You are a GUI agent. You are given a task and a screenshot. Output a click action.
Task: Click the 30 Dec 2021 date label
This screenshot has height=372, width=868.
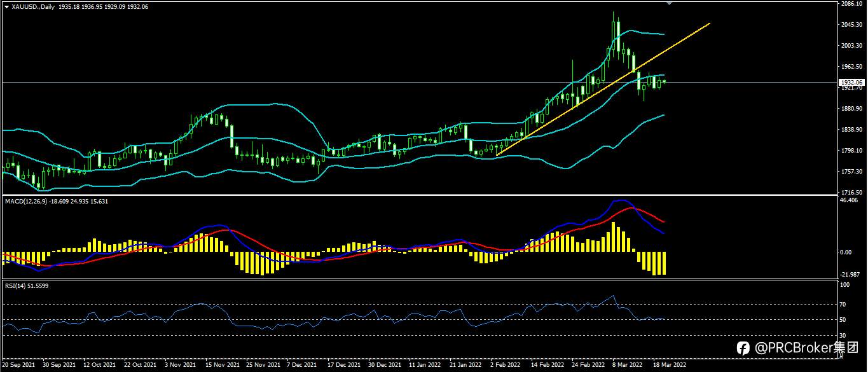tap(383, 366)
